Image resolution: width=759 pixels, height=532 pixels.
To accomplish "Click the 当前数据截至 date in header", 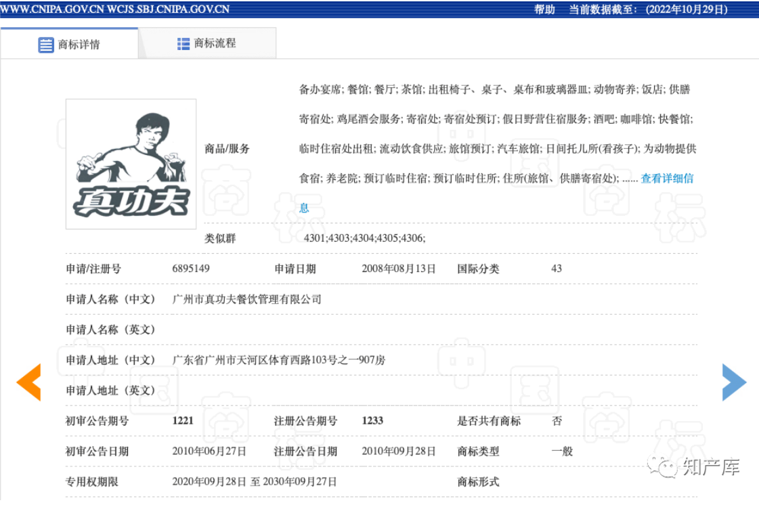I will (686, 9).
